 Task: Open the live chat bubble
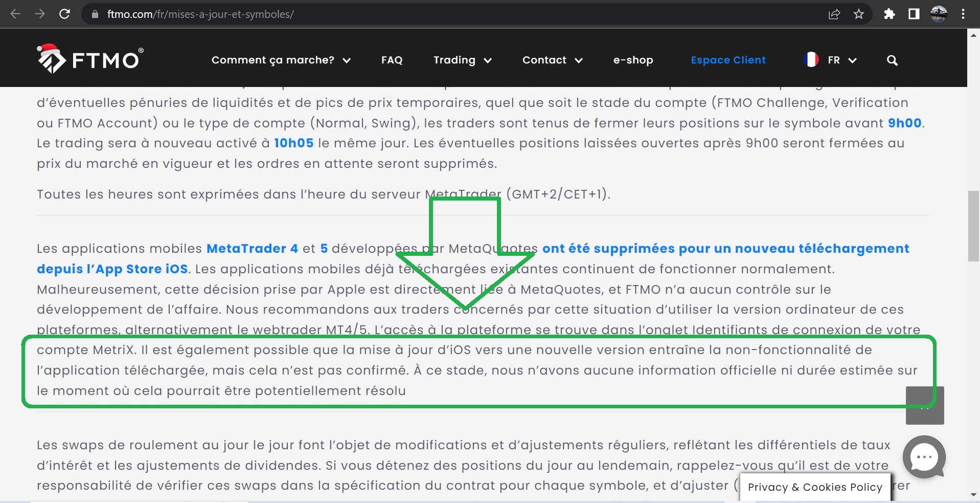pos(924,456)
